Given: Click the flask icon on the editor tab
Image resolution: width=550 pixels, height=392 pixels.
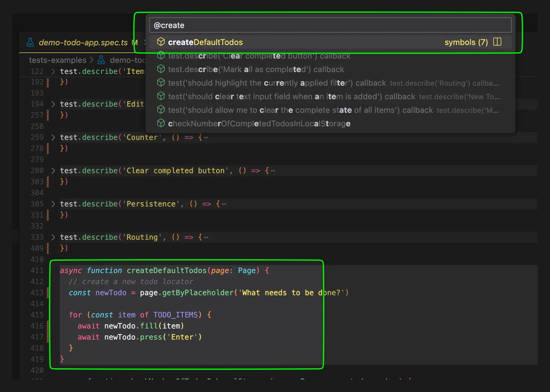Looking at the screenshot, I should click(30, 42).
